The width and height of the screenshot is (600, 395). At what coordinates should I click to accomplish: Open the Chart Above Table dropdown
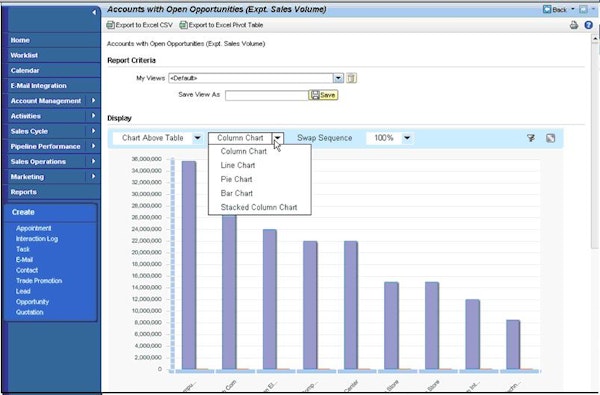pyautogui.click(x=197, y=138)
